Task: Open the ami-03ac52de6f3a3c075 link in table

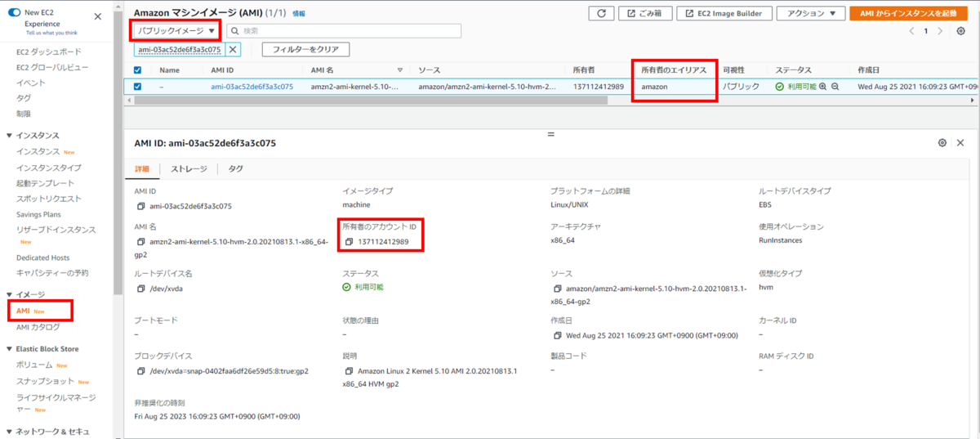Action: [x=252, y=86]
